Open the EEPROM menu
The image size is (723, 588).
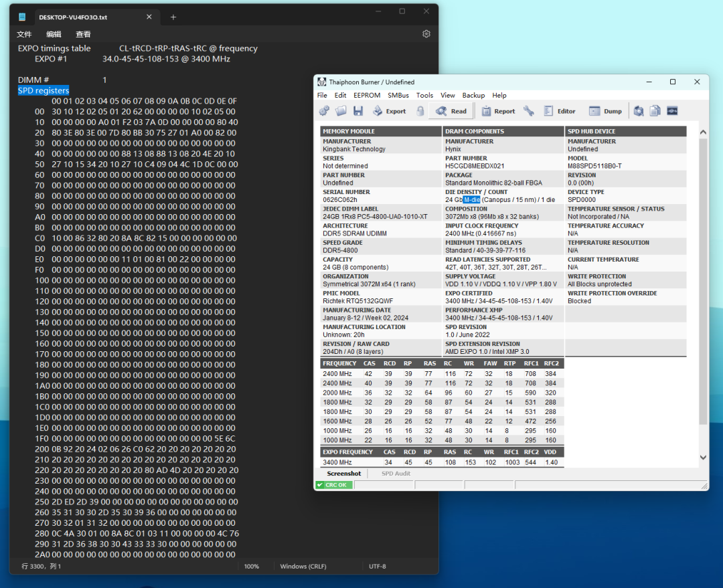point(367,95)
